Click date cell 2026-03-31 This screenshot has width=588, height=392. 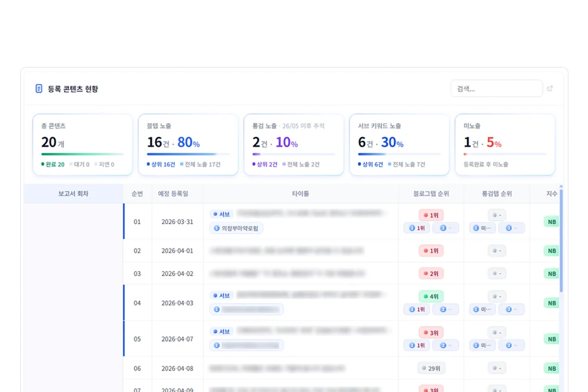tap(177, 222)
